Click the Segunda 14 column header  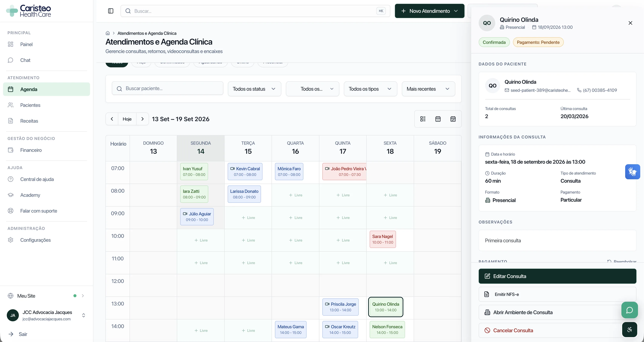[x=201, y=148]
